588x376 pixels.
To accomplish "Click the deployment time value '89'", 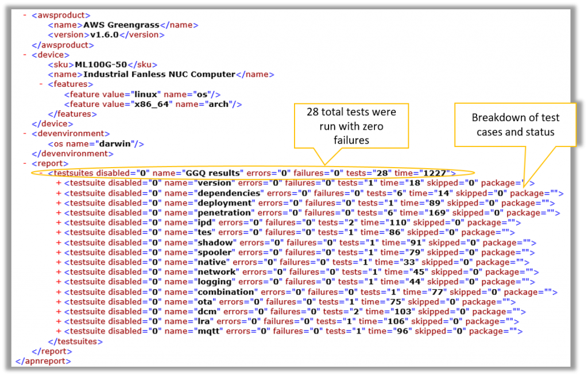I will 435,203.
